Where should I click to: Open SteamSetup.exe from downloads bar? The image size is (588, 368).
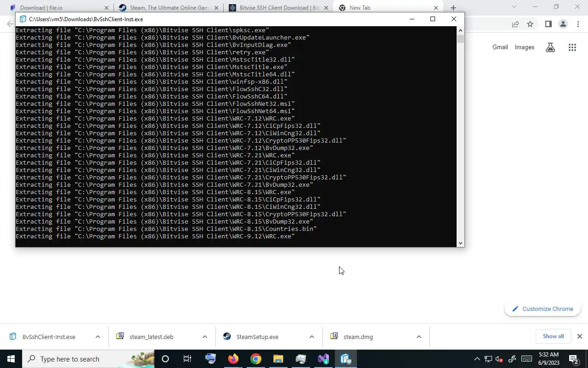pos(257,337)
